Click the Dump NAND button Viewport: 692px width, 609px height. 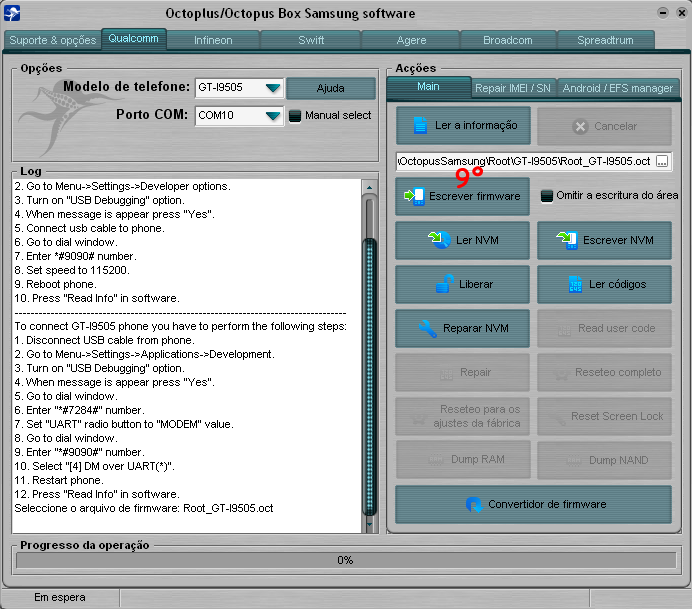pyautogui.click(x=604, y=460)
